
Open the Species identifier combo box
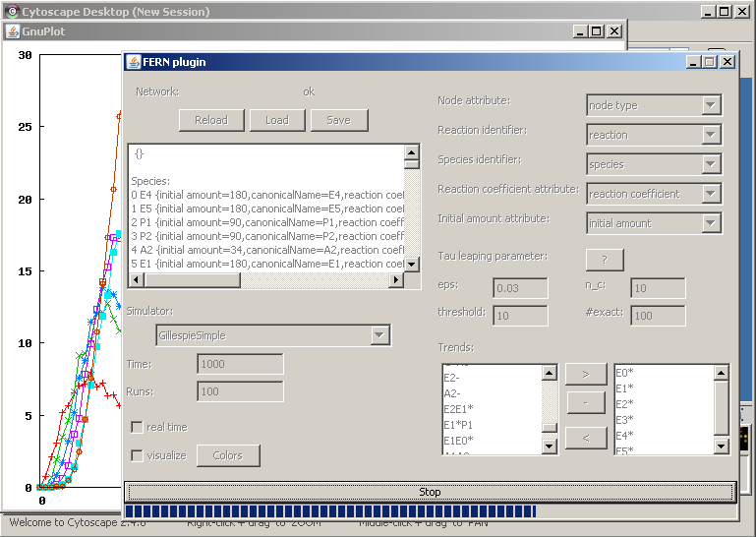coord(655,164)
